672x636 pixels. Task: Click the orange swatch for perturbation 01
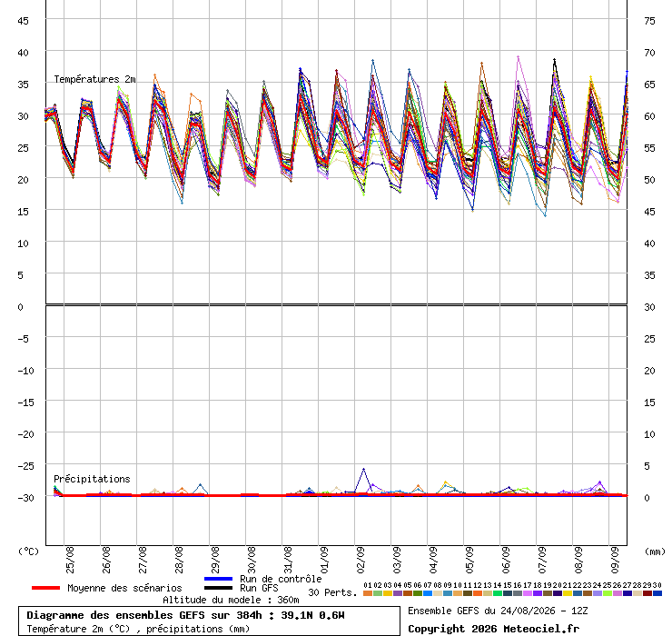367,593
